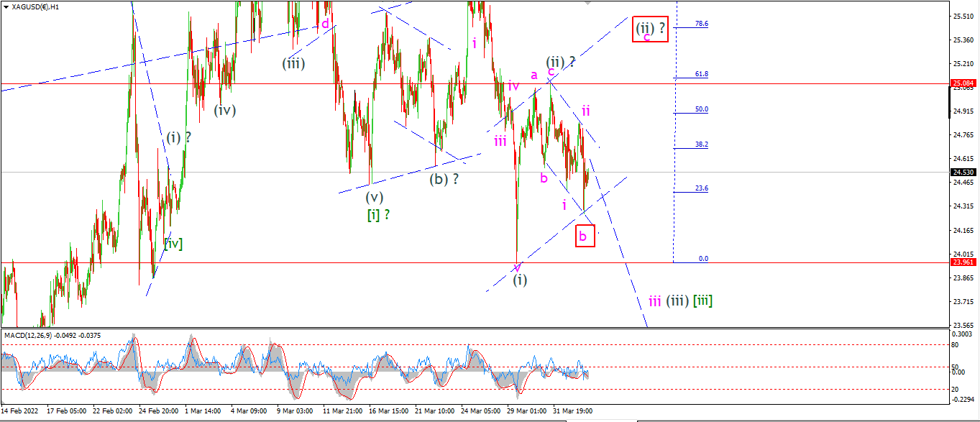Click the green [iii] wave label
980x422 pixels.
(702, 301)
